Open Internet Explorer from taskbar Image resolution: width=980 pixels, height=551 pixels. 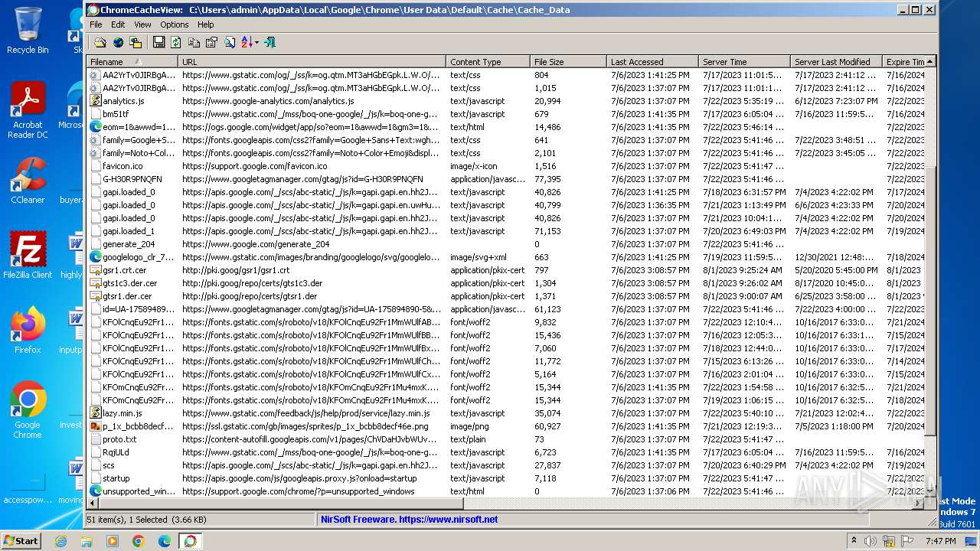pos(60,541)
